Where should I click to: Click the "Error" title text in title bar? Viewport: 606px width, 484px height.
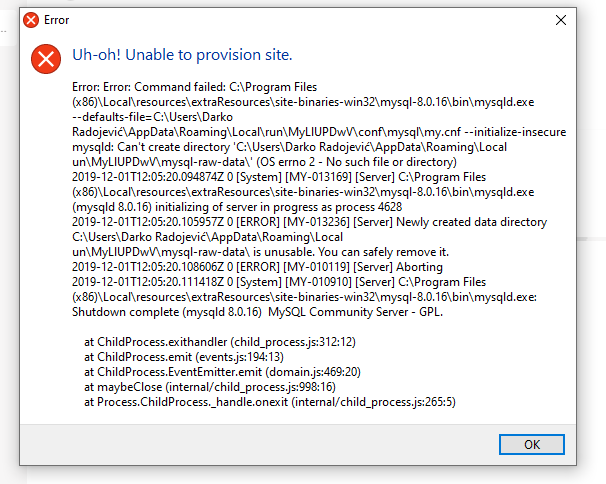tap(56, 20)
